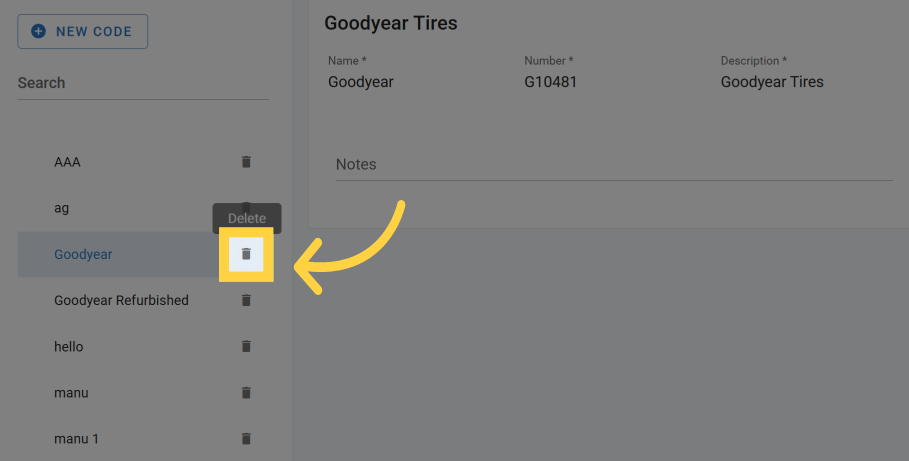Open Goodyear Refurbished code
909x461 pixels.
[121, 300]
